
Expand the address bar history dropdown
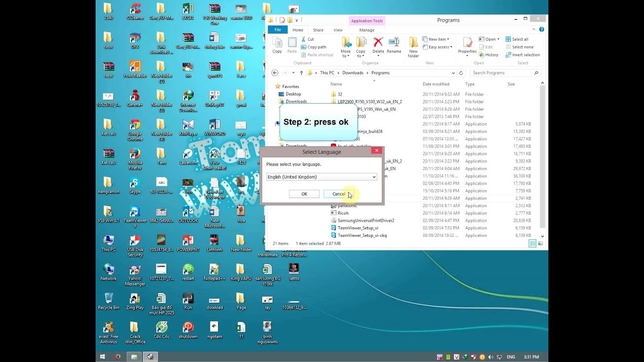point(453,73)
